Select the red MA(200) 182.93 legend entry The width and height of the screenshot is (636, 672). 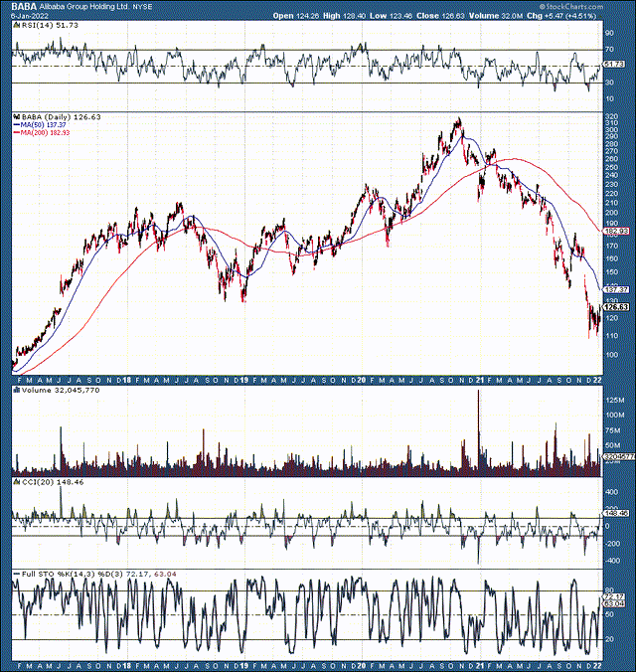point(42,133)
